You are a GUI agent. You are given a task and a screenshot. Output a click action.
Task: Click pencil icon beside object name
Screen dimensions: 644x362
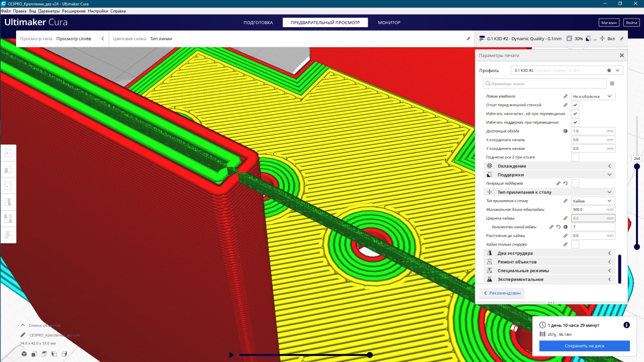[x=23, y=335]
